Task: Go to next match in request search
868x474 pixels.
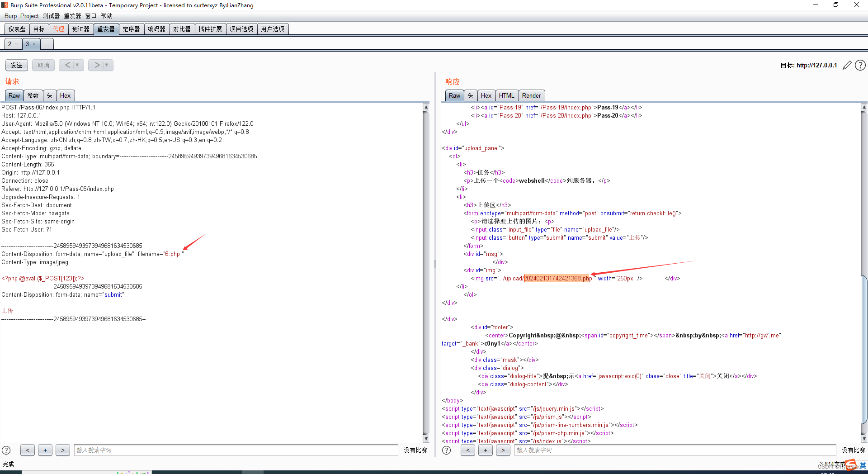Action: 63,450
